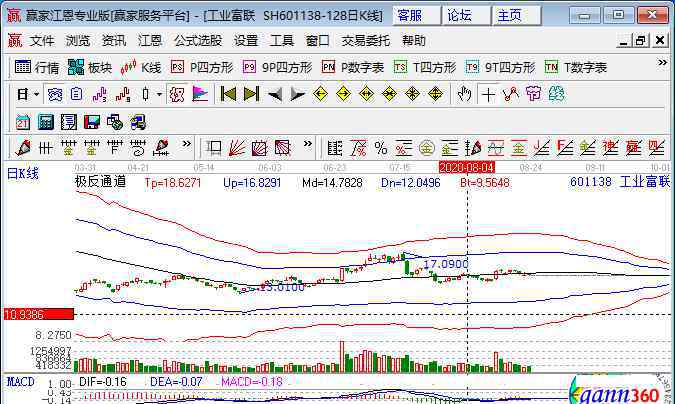Select the candlestick chart type icon
This screenshot has width=675, height=404.
pyautogui.click(x=146, y=94)
